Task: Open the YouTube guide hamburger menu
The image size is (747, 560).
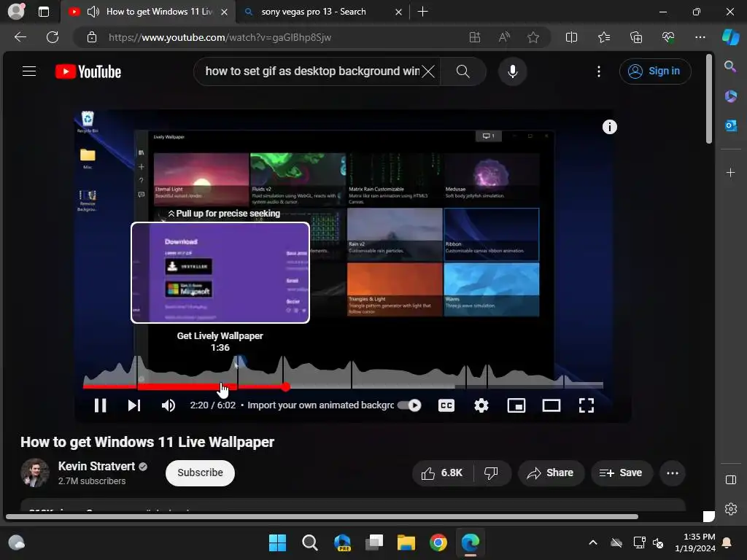Action: coord(29,71)
